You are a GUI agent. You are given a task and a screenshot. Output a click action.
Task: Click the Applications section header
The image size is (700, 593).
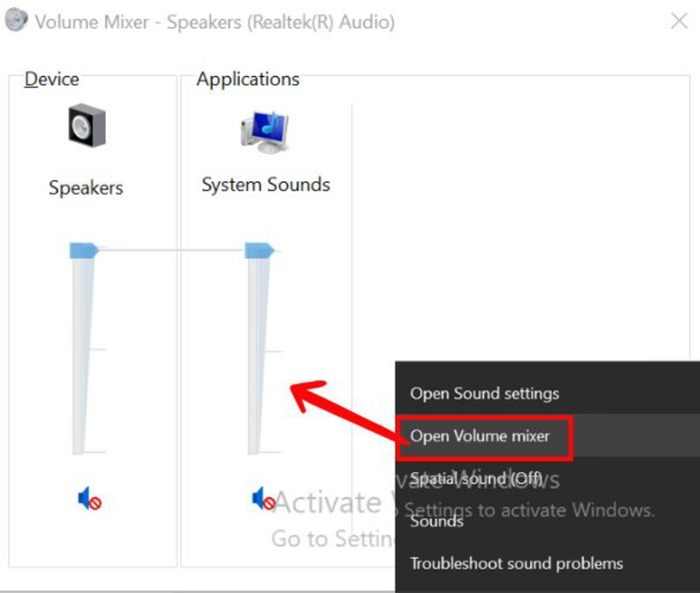[x=248, y=79]
